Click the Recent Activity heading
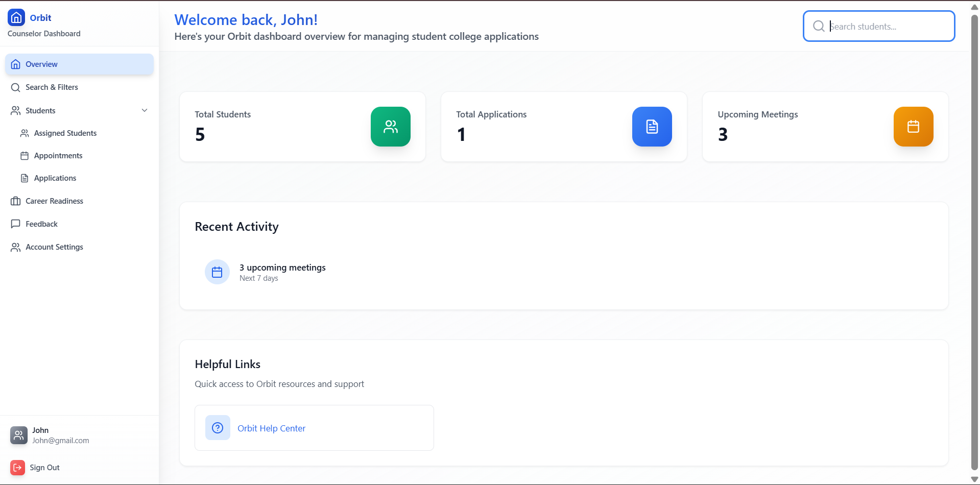 pyautogui.click(x=236, y=227)
